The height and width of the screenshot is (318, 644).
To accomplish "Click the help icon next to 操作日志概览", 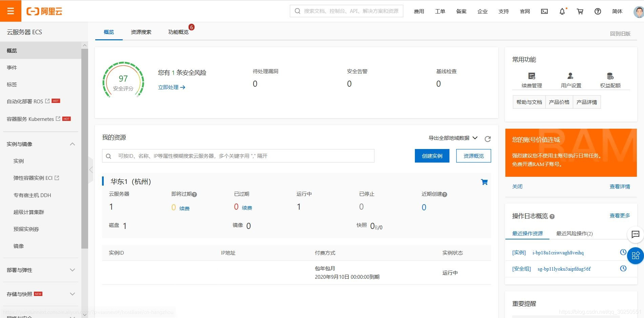I will point(552,216).
